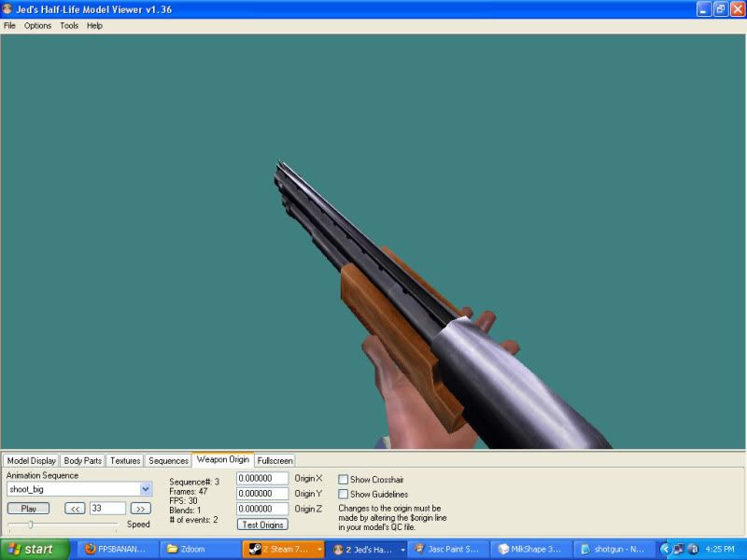Switch to the Model Display tab
The width and height of the screenshot is (747, 560).
(x=32, y=460)
